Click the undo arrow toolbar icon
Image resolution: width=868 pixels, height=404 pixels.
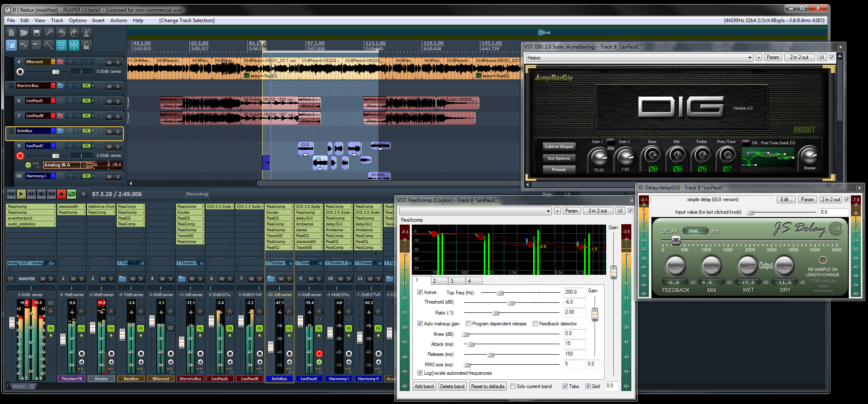(x=61, y=33)
